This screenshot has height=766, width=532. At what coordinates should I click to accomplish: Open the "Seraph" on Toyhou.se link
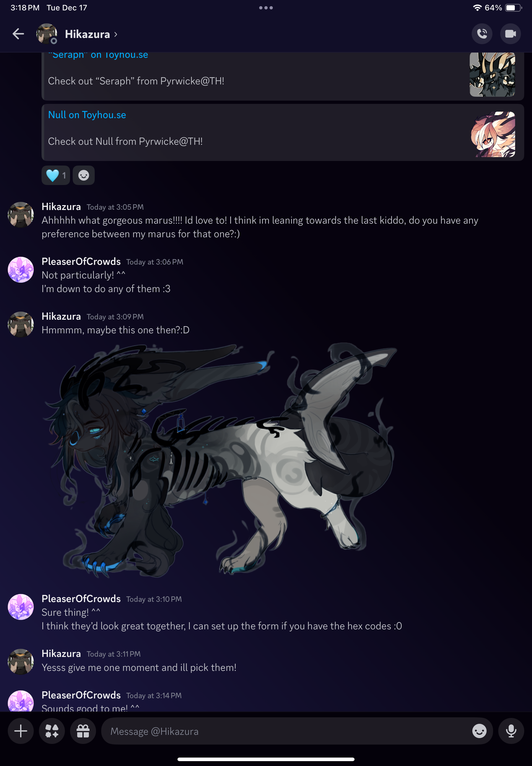pyautogui.click(x=98, y=55)
